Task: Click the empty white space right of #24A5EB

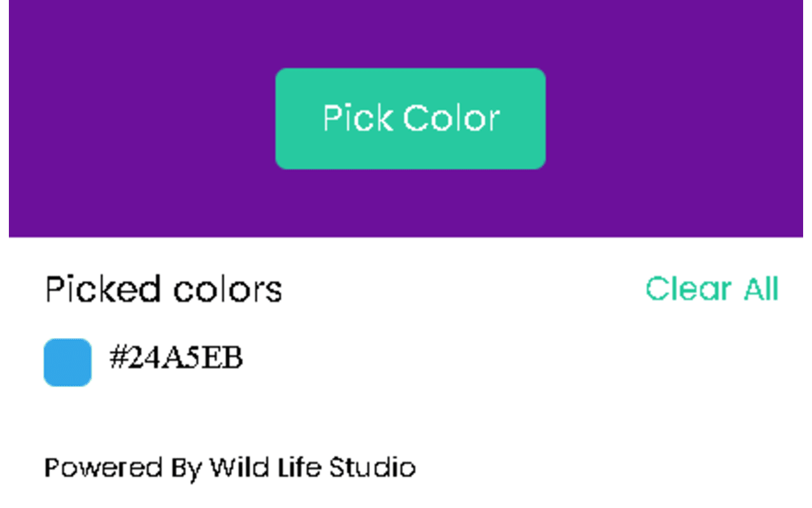Action: (507, 360)
